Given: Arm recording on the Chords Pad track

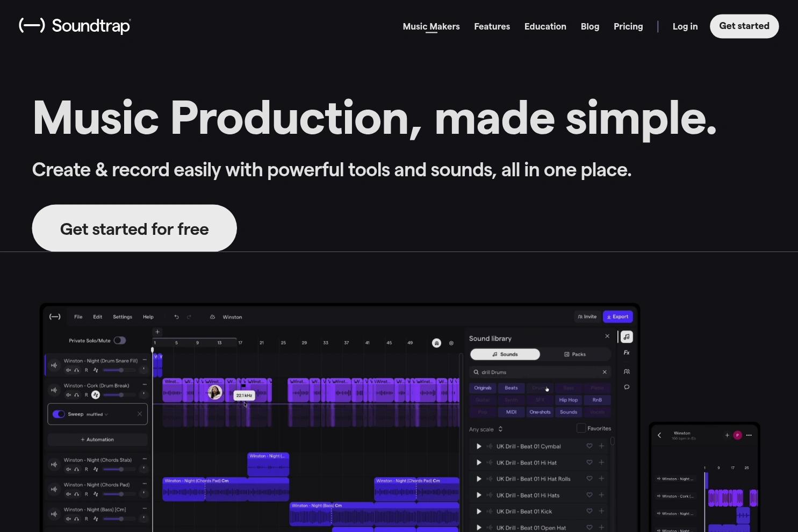Looking at the screenshot, I should pyautogui.click(x=87, y=494).
